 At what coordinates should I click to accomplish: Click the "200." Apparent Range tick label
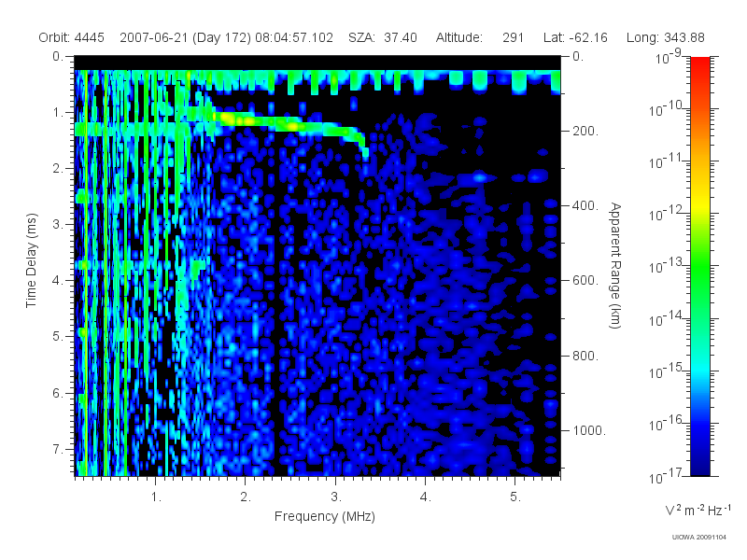pos(585,131)
